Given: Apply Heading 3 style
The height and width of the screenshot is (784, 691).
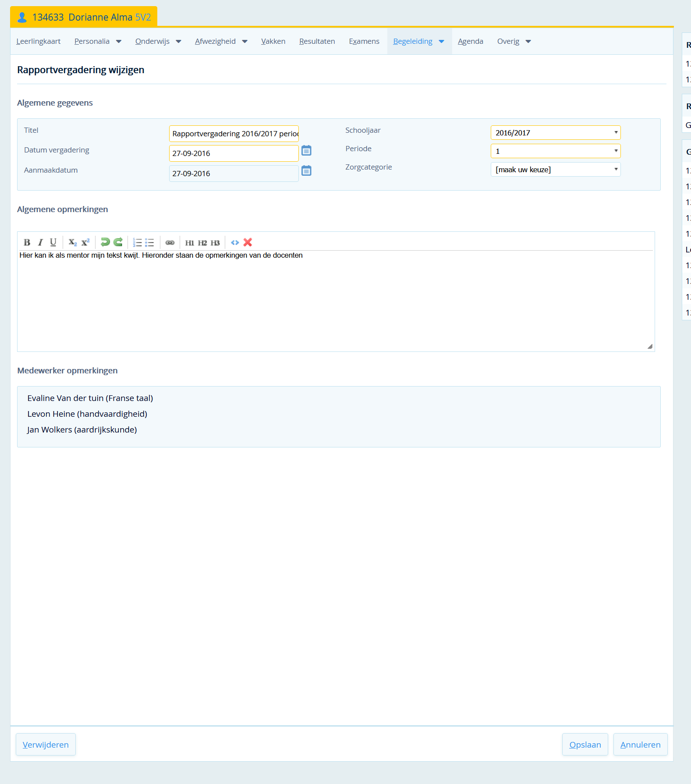Looking at the screenshot, I should coord(215,243).
